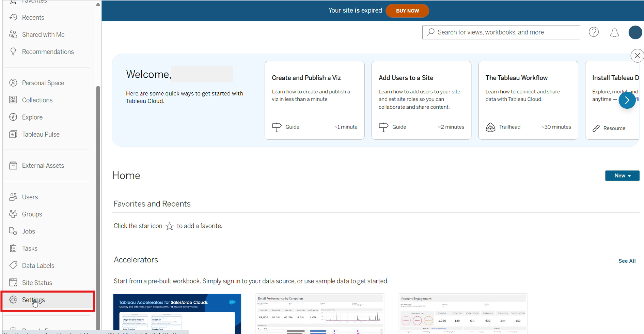644x334 pixels.
Task: Open notifications bell icon
Action: tap(614, 32)
